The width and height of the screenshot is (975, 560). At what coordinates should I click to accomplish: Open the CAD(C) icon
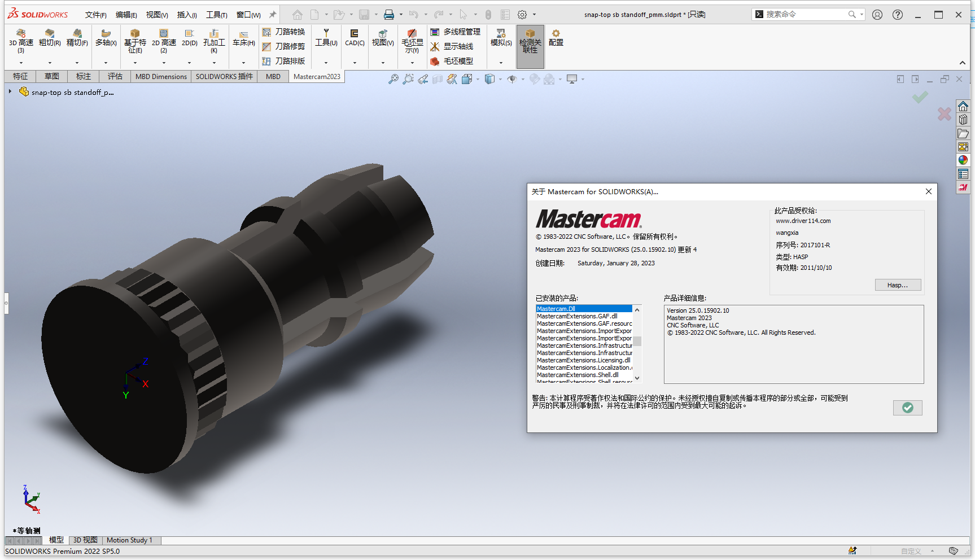[x=355, y=38]
